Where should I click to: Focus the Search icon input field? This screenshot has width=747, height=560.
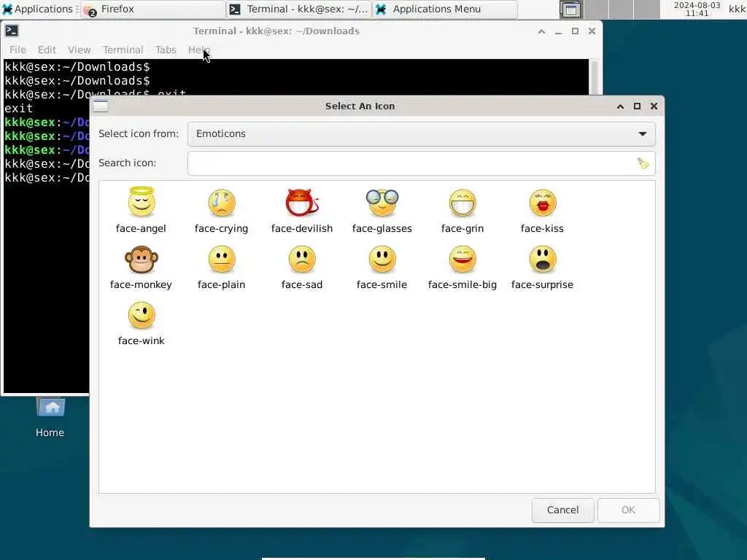tap(422, 163)
